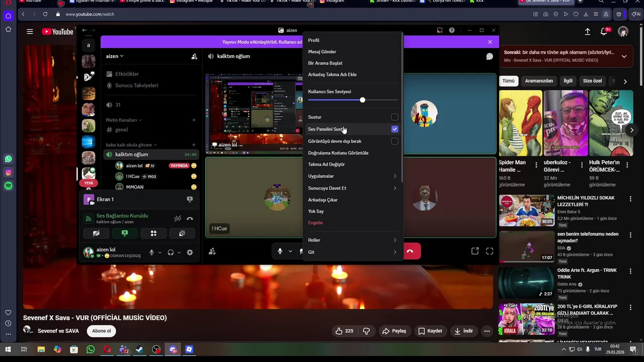This screenshot has height=362, width=644.
Task: Expand Sonraki up-next playlist chevron
Action: pyautogui.click(x=624, y=56)
